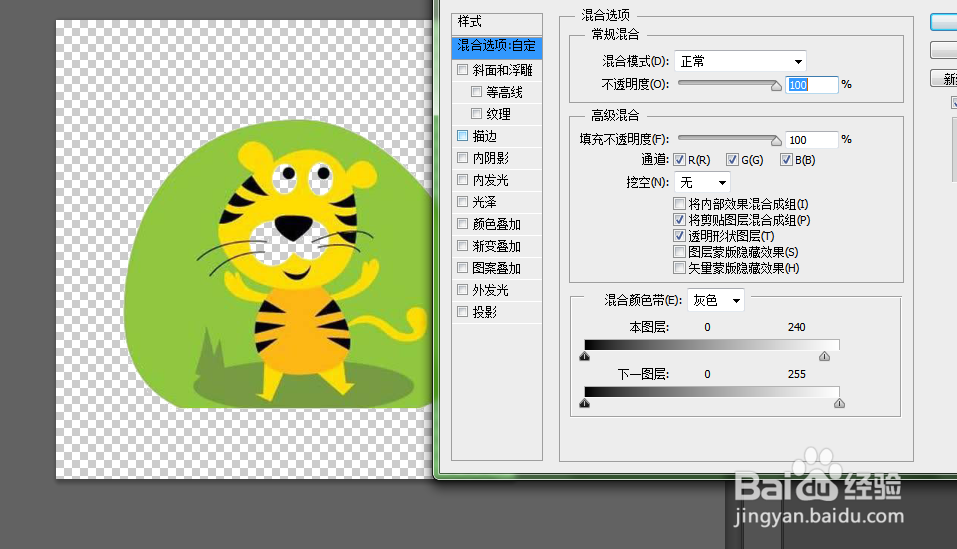Viewport: 957px width, 549px height.
Task: Tick the 描边 stroke checkbox
Action: pos(463,135)
